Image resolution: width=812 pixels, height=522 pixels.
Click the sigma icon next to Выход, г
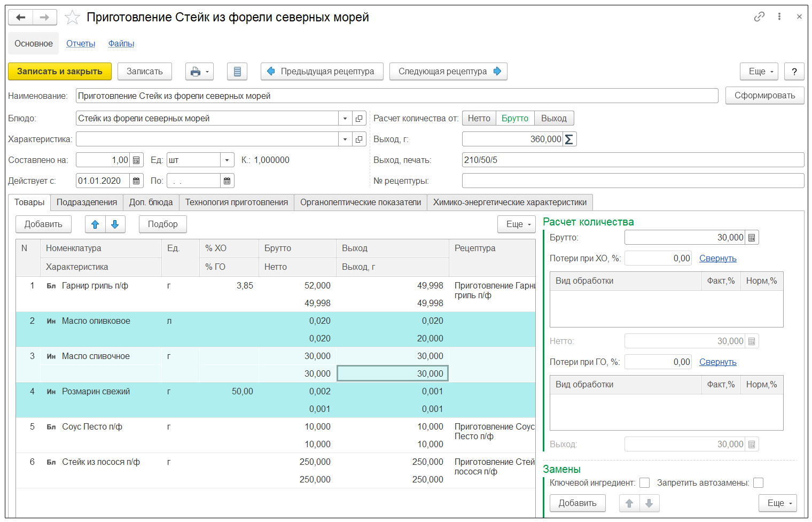569,139
